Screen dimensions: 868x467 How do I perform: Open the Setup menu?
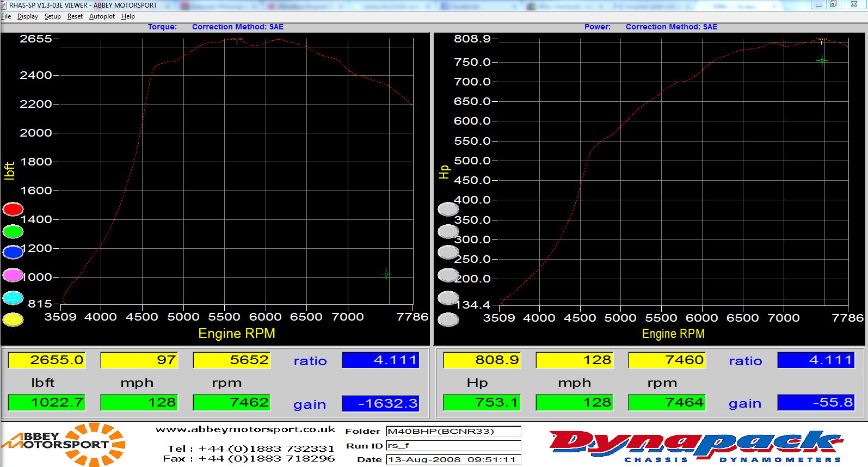[52, 16]
